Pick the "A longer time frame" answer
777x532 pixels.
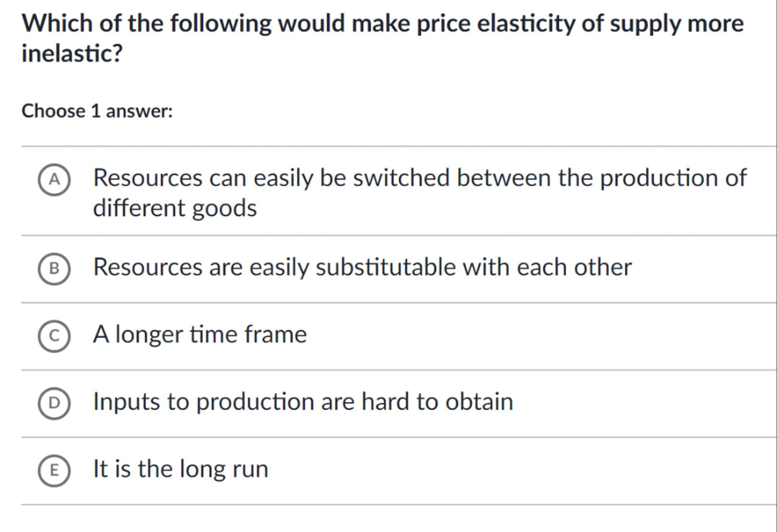(200, 334)
